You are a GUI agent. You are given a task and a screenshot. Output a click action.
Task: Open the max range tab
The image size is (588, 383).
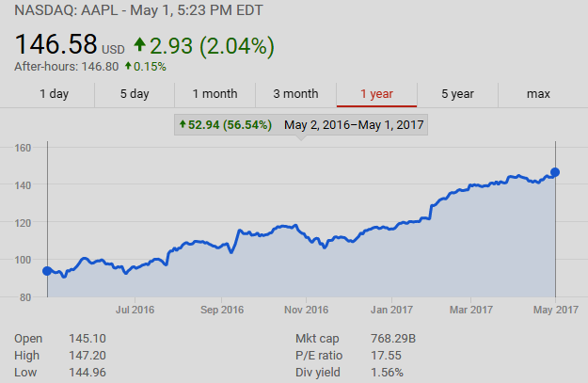click(538, 94)
